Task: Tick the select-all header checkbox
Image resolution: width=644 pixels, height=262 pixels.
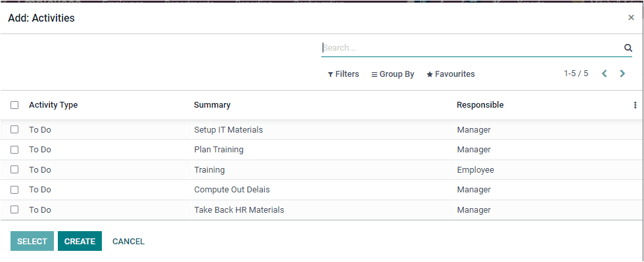Action: [14, 105]
